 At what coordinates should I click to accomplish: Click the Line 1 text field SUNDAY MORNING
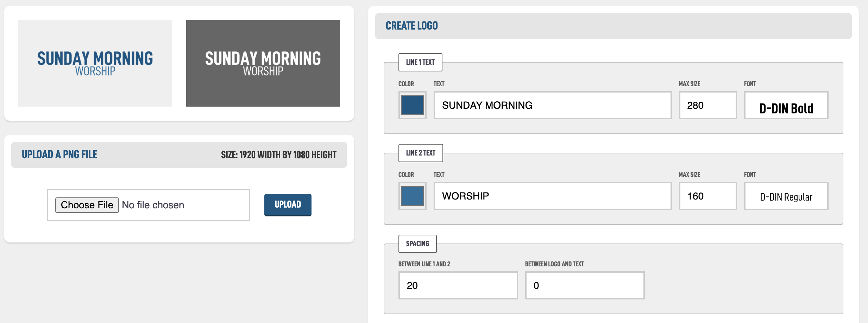[x=553, y=105]
